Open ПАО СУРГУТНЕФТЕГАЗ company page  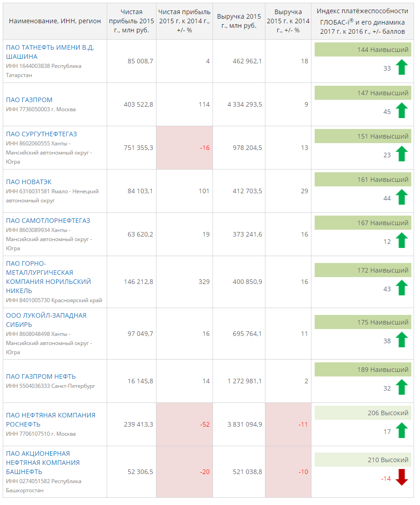[x=41, y=134]
